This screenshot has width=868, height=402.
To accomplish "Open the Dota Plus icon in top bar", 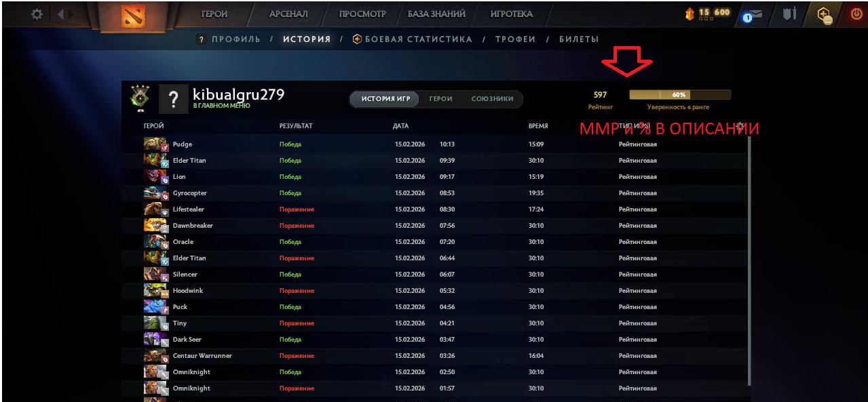I will [824, 15].
